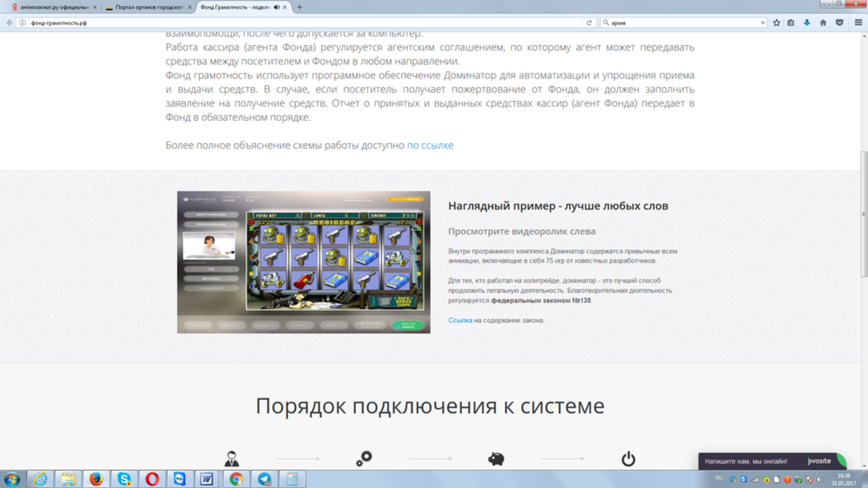Close the Фонд Грамотность tab

[x=285, y=7]
